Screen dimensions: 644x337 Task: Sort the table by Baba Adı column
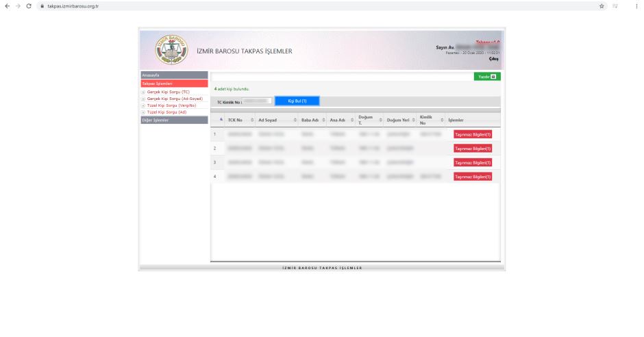312,121
